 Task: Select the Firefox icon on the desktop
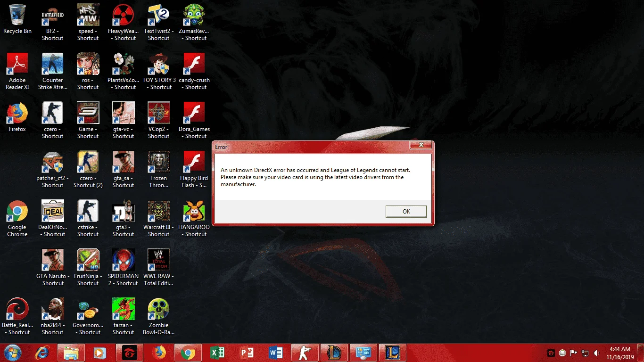tap(17, 117)
